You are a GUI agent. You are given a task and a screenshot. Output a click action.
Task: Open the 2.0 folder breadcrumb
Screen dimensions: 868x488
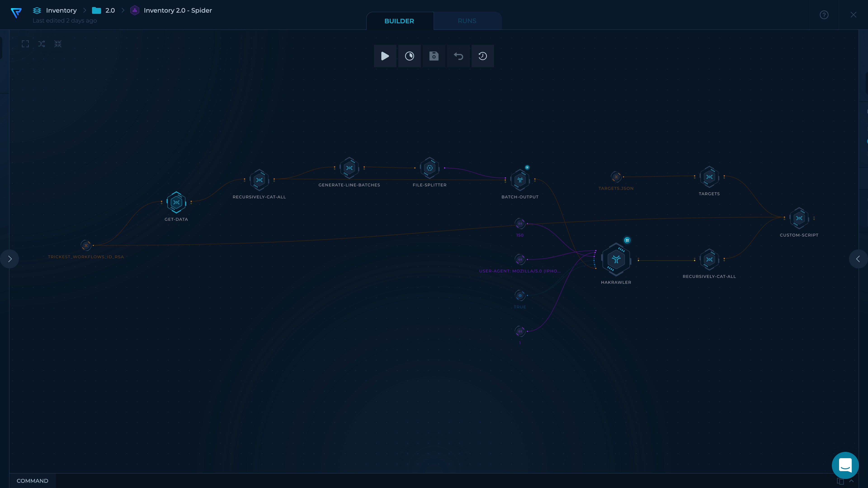tap(110, 10)
